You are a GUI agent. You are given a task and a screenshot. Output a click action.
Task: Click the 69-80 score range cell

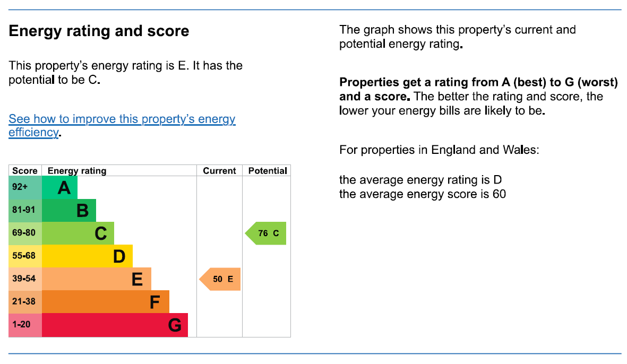pyautogui.click(x=25, y=233)
